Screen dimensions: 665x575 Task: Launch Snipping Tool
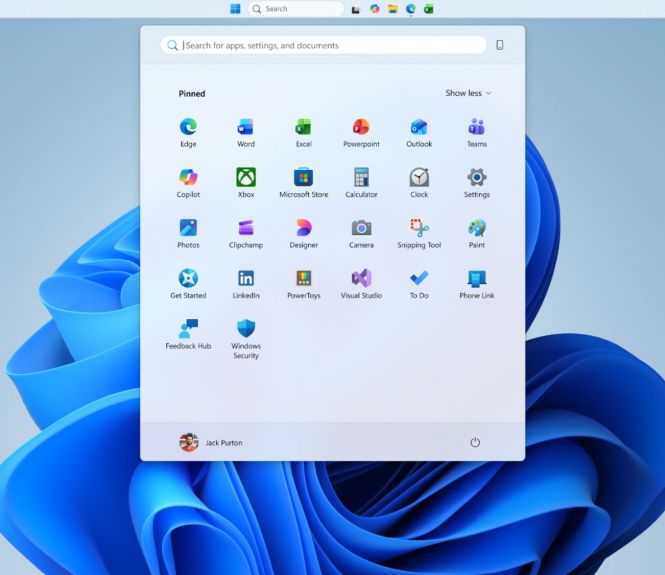419,234
